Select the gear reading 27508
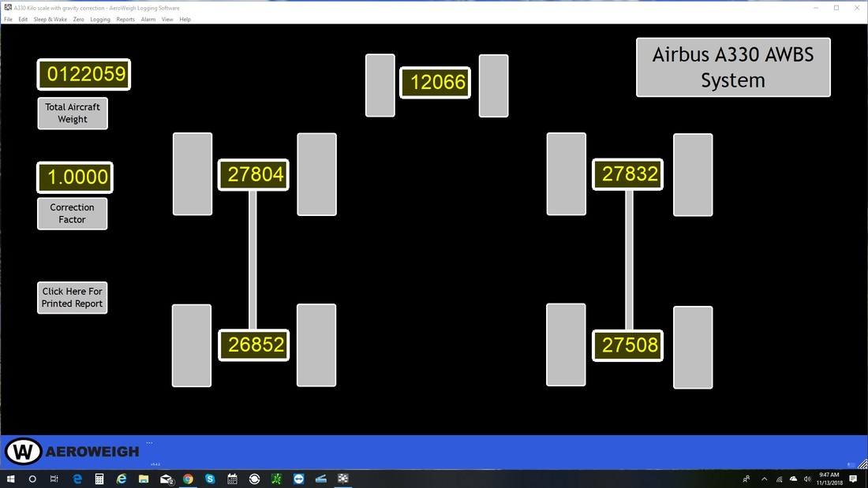The width and height of the screenshot is (868, 488). [x=628, y=345]
